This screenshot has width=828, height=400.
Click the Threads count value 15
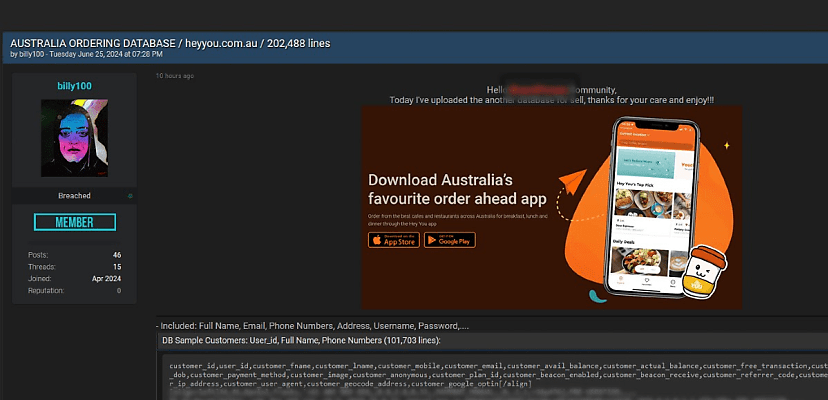tap(117, 267)
